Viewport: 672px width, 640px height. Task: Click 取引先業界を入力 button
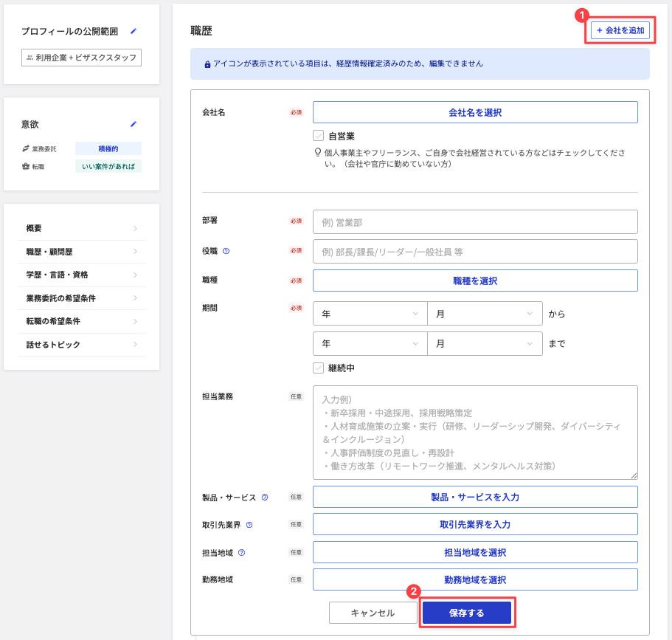(475, 524)
